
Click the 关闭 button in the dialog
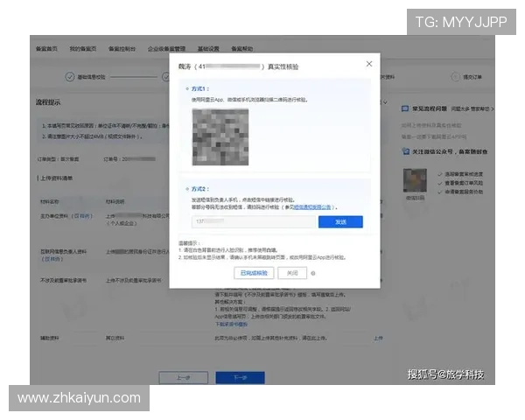tap(292, 273)
